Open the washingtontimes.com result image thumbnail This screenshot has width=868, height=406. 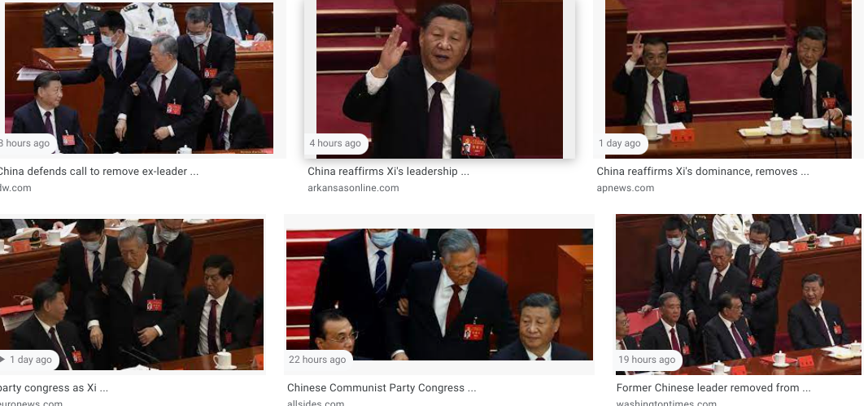[x=739, y=295]
